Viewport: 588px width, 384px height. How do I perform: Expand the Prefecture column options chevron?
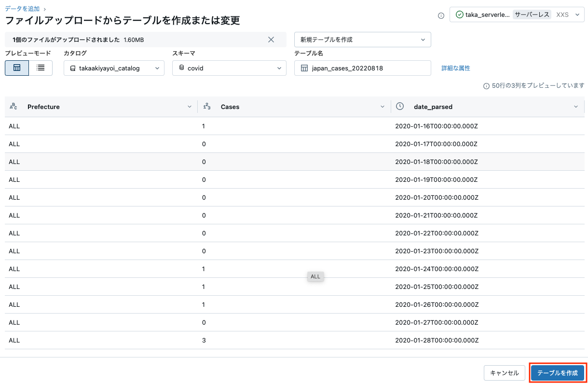point(189,106)
